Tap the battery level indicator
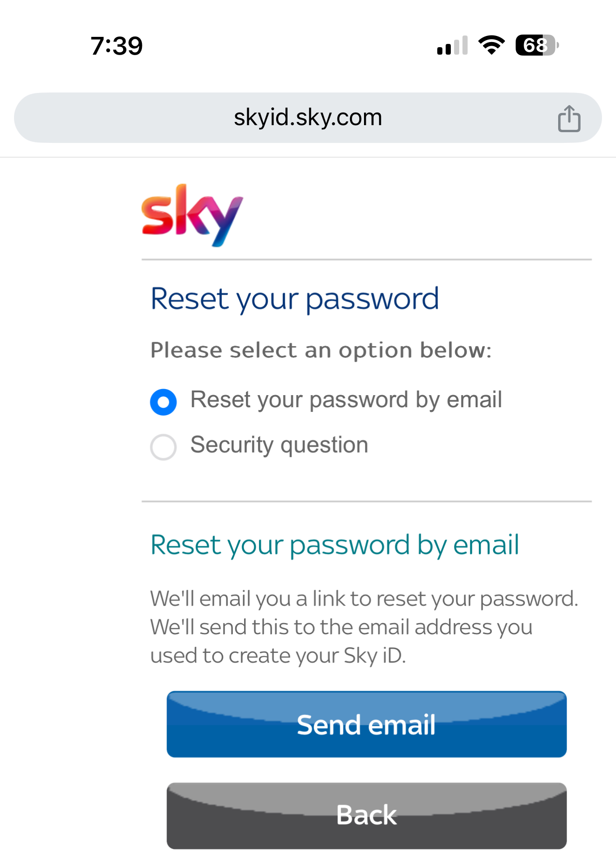The image size is (616, 850). coord(536,45)
